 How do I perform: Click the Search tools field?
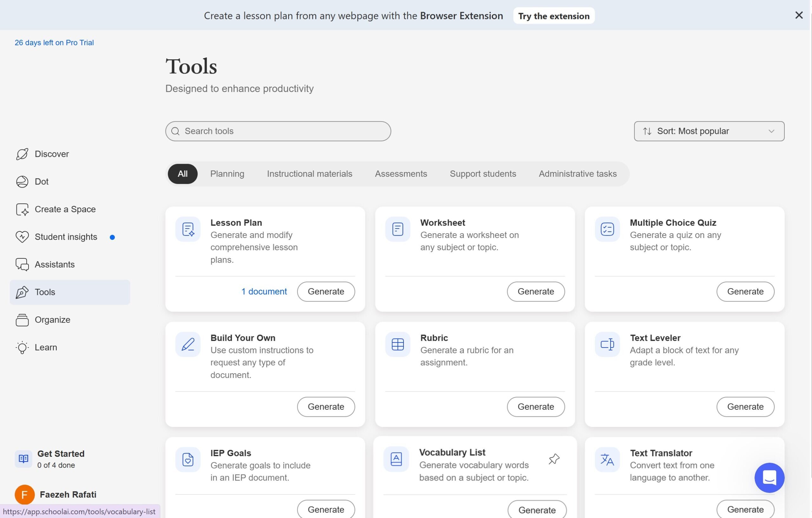(278, 131)
